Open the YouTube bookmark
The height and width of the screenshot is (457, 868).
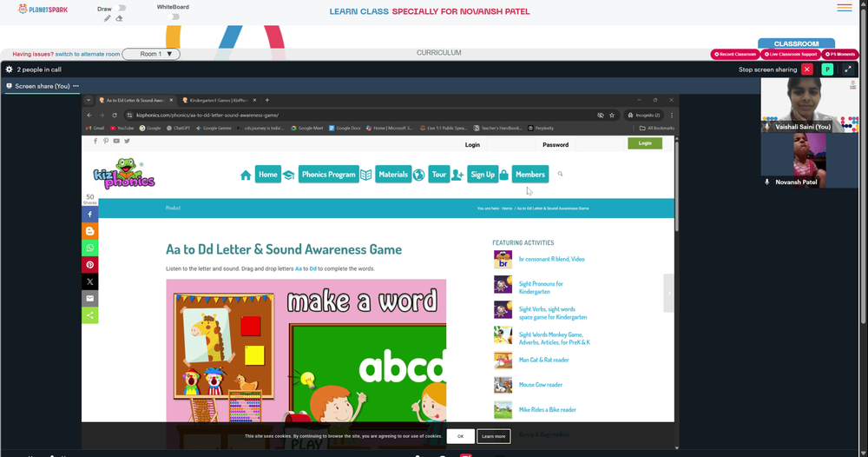(x=122, y=128)
